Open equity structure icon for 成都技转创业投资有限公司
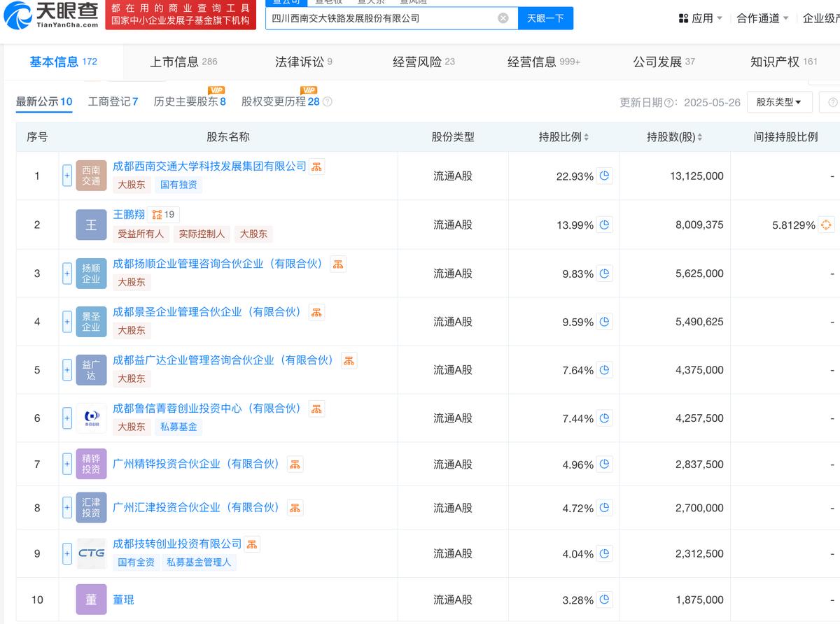This screenshot has width=840, height=624. (252, 544)
